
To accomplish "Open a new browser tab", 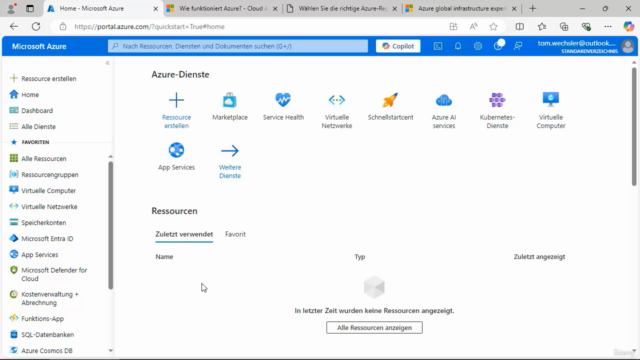I will click(532, 9).
